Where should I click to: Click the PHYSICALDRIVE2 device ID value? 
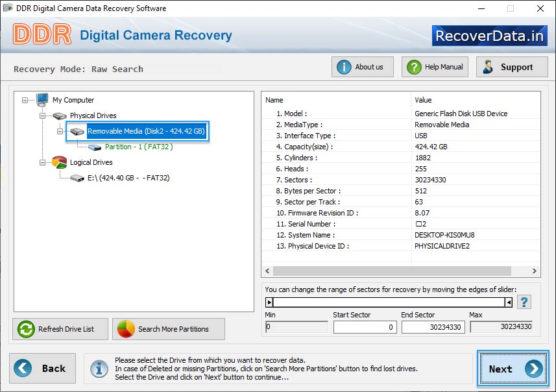coord(442,246)
